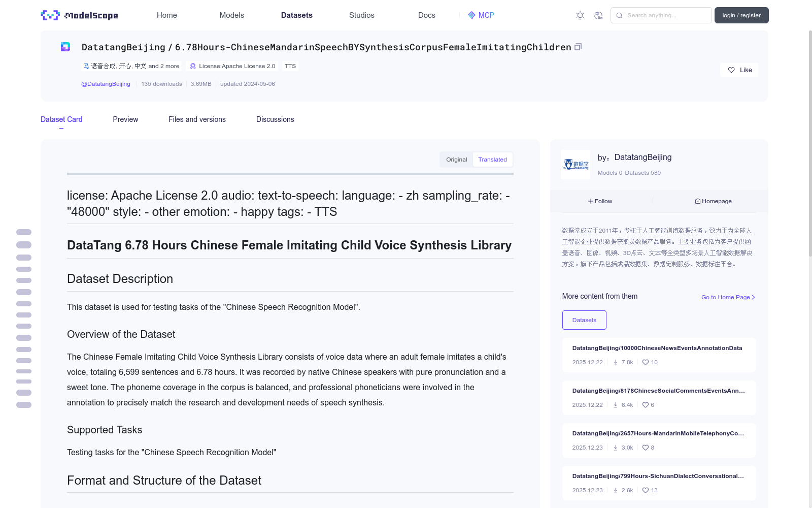
Task: Click the DatatangBeijing organization logo thumbnail
Action: point(576,164)
